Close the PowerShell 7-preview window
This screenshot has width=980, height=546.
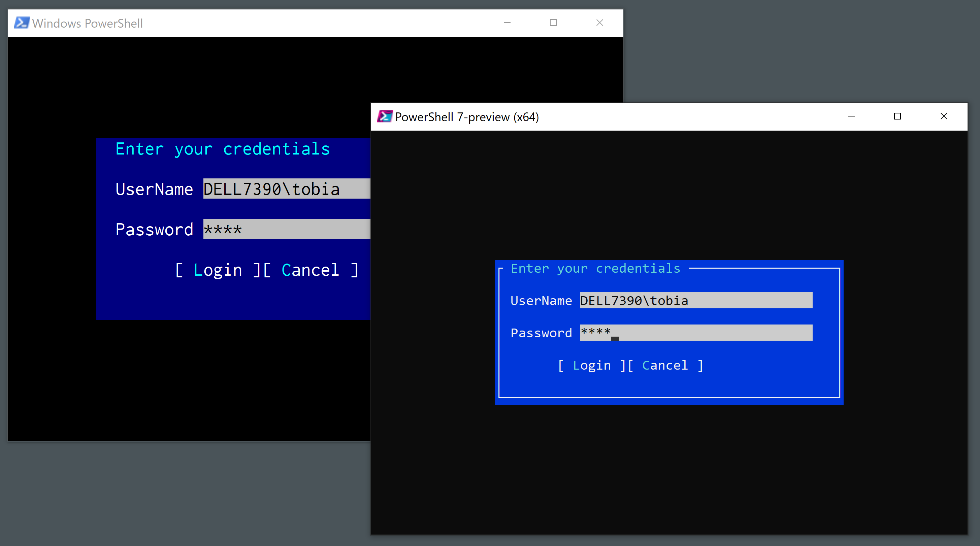tap(944, 116)
